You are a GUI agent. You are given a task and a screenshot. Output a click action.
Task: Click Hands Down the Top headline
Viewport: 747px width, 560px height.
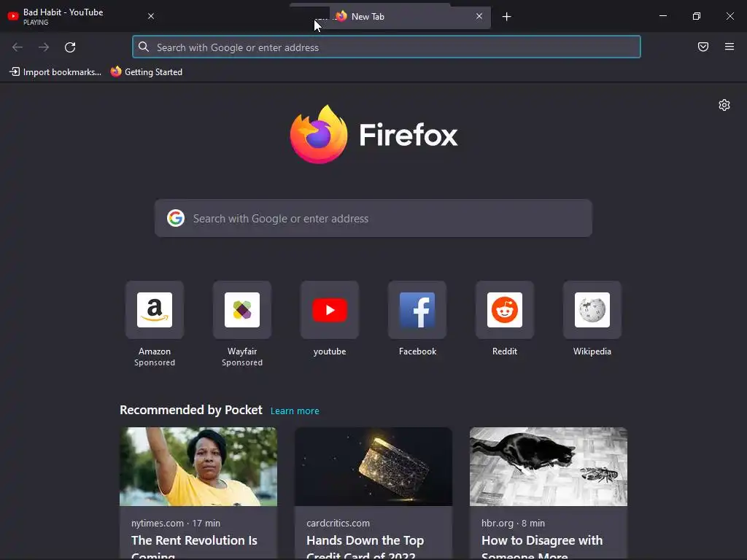point(365,540)
